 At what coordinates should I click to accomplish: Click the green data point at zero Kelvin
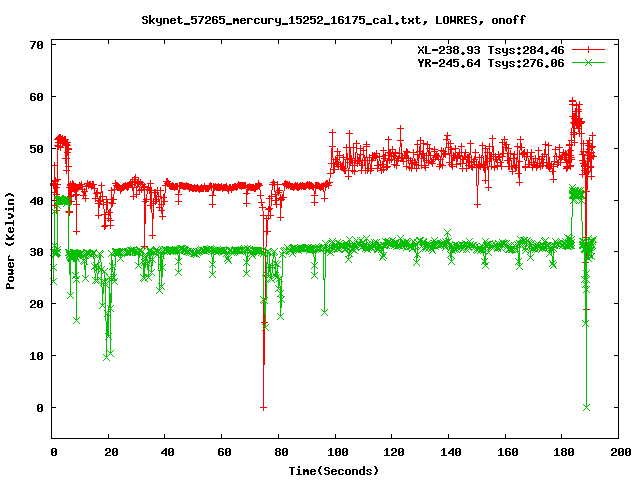pos(587,407)
